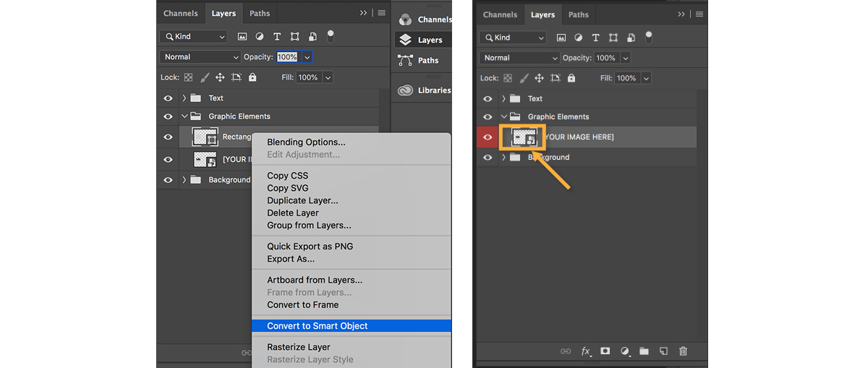Click the fx layer style icon
868x368 pixels.
pyautogui.click(x=586, y=351)
